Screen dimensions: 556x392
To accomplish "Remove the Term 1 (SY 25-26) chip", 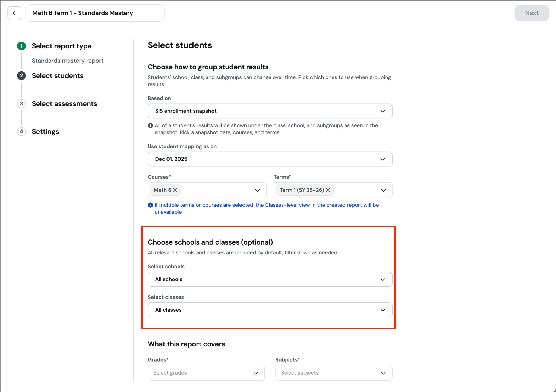I will pyautogui.click(x=328, y=190).
